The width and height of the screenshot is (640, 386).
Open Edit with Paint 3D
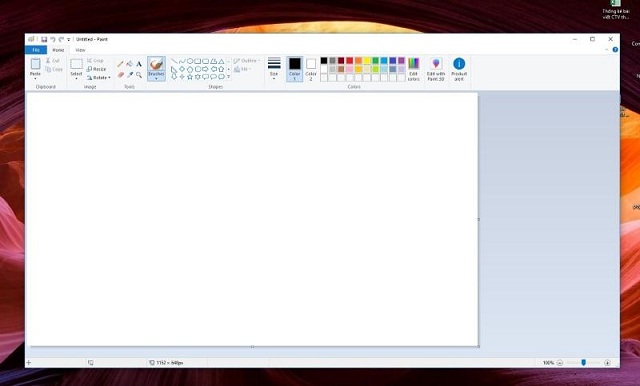pos(436,69)
